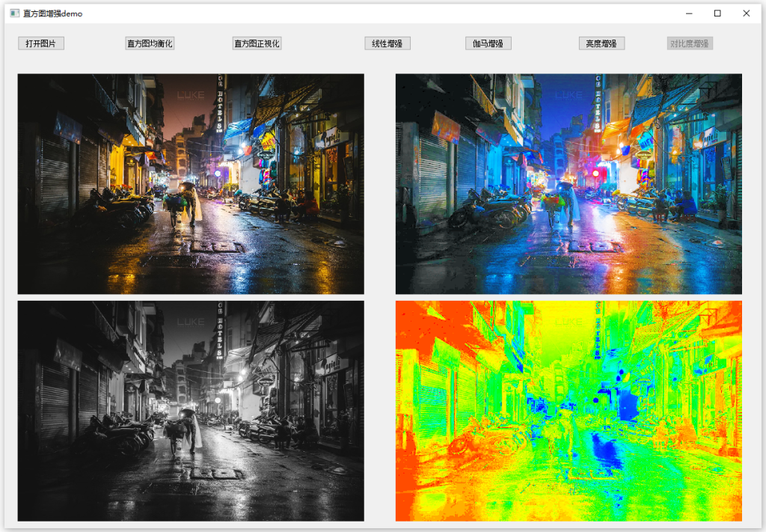The image size is (766, 532).
Task: Click the 打开图片 open image button
Action: point(41,43)
